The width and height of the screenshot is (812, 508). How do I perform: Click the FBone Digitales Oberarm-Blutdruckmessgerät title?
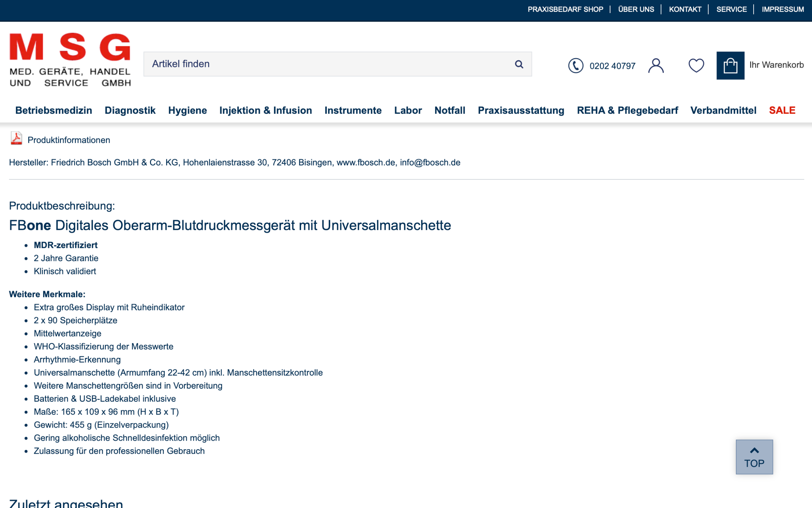pyautogui.click(x=230, y=225)
